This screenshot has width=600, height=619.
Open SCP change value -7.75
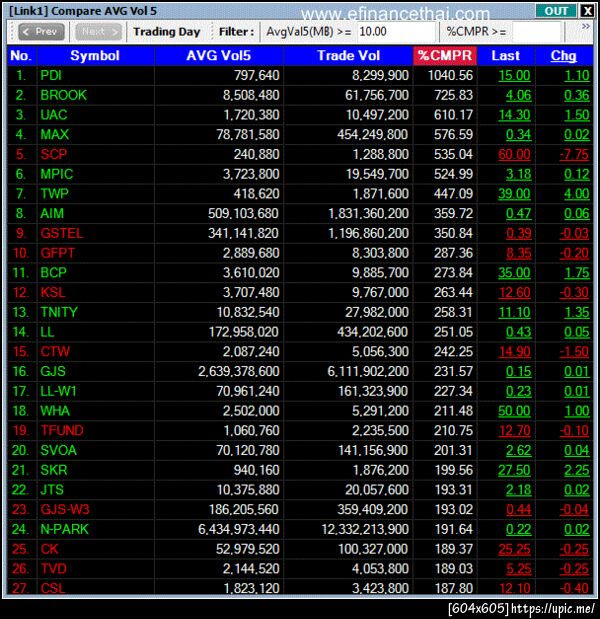point(575,154)
